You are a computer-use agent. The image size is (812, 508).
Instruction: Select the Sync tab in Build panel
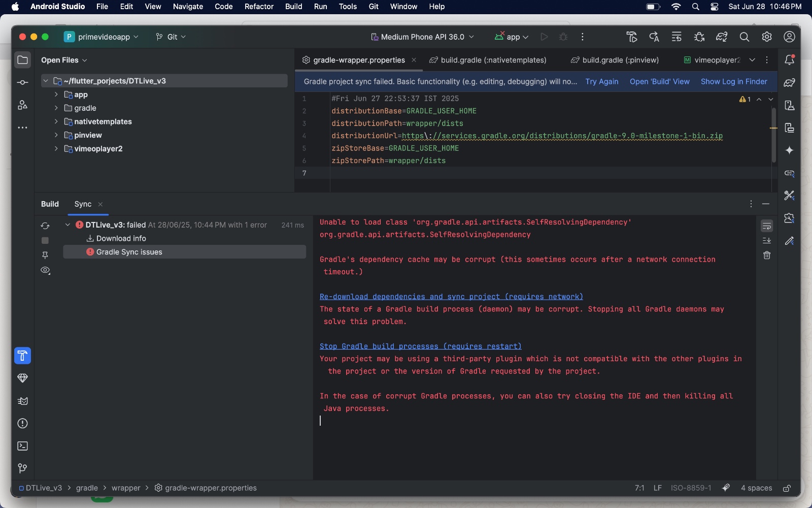point(83,204)
